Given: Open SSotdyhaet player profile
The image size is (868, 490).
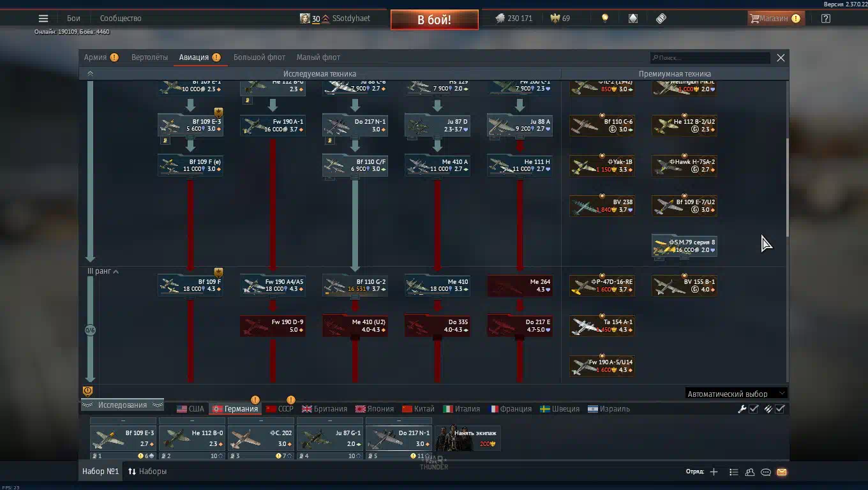Looking at the screenshot, I should (x=351, y=19).
